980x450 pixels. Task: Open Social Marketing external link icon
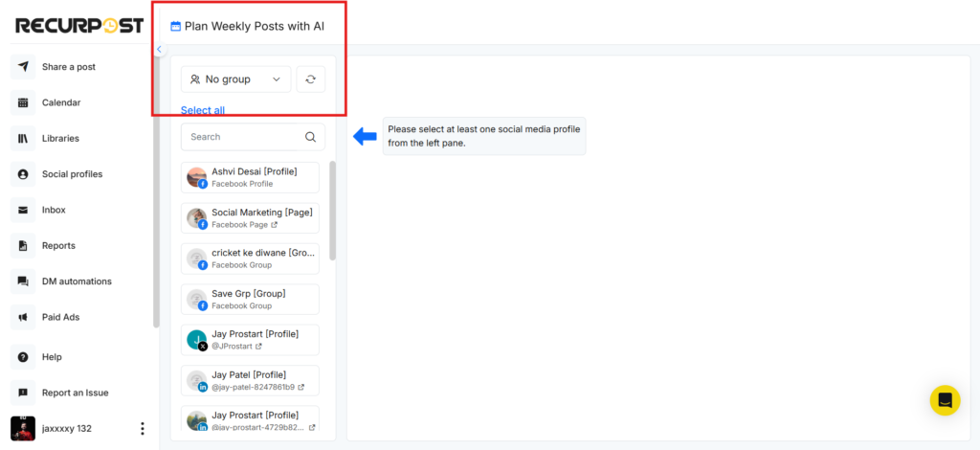click(274, 225)
